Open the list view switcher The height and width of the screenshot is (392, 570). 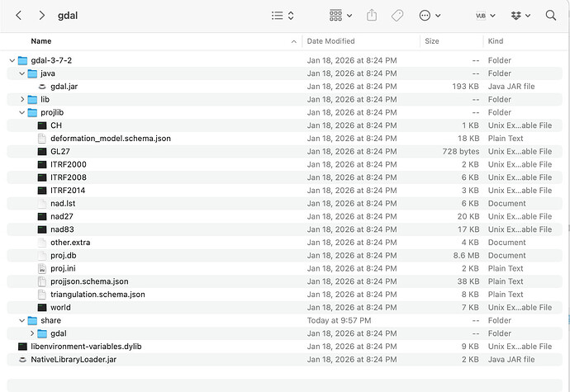(283, 16)
